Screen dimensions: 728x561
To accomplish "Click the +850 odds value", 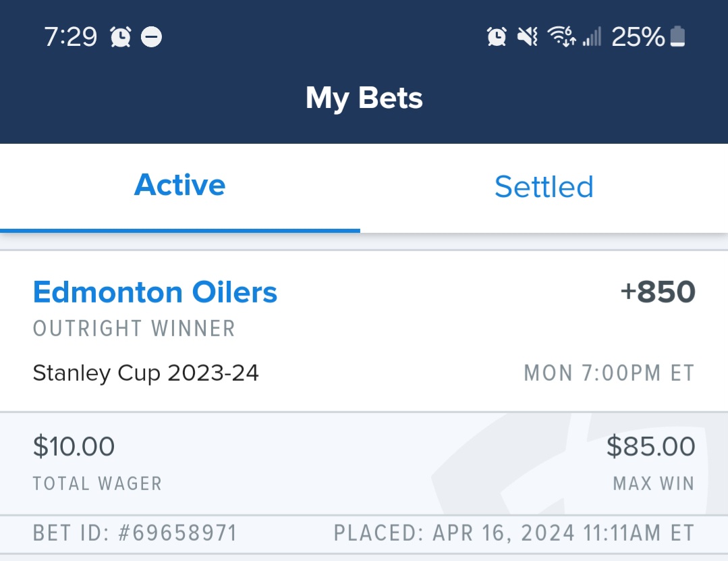I will click(658, 292).
